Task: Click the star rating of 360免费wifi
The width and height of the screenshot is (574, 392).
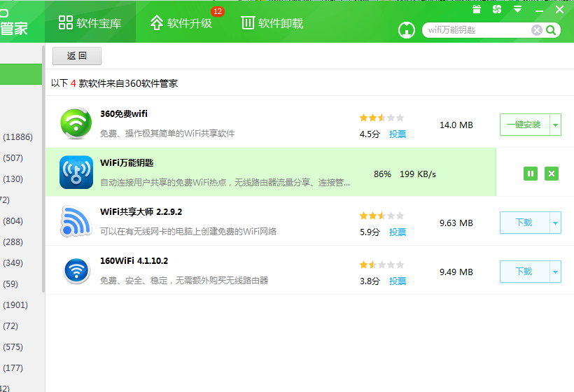Action: coord(381,118)
